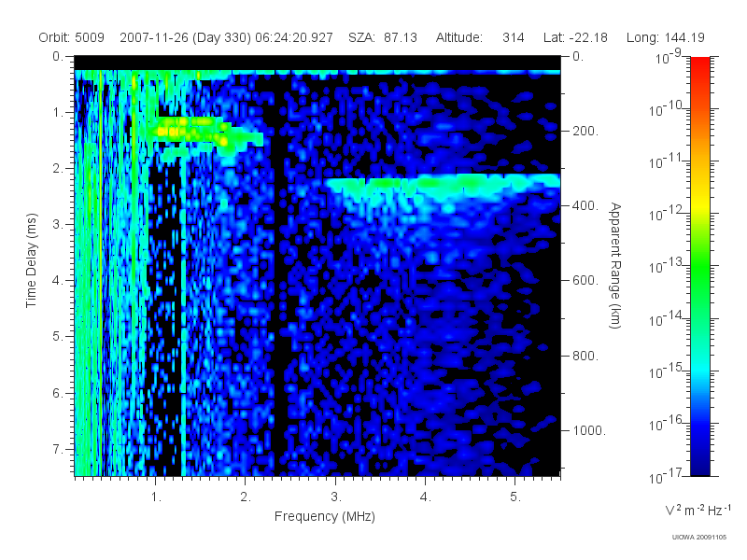The image size is (747, 560).
Task: Click the frequency axis tick label '5.'
Action: pyautogui.click(x=515, y=497)
